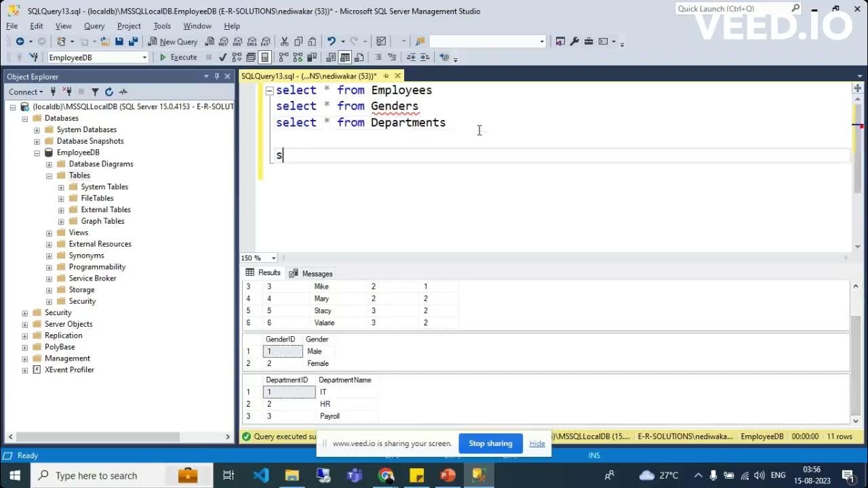Click Object Explorer connect plug icon
This screenshot has height=488, width=868.
click(53, 91)
